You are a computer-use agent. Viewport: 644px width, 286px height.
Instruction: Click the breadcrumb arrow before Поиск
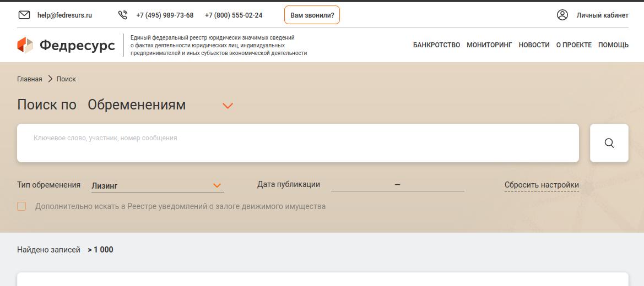50,79
